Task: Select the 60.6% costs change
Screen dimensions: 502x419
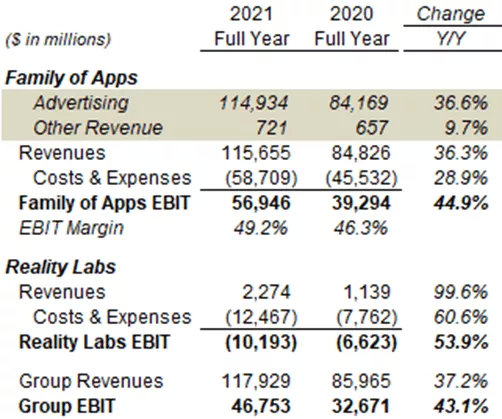Action: click(461, 317)
